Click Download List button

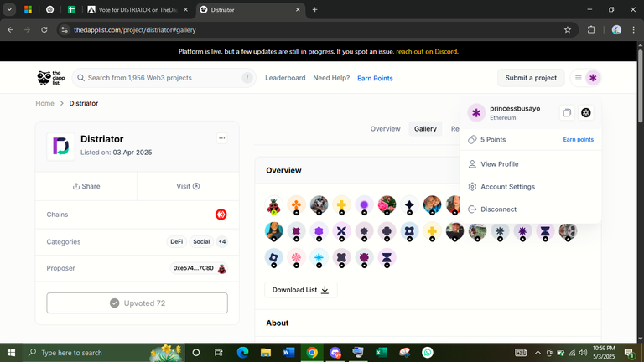click(301, 290)
